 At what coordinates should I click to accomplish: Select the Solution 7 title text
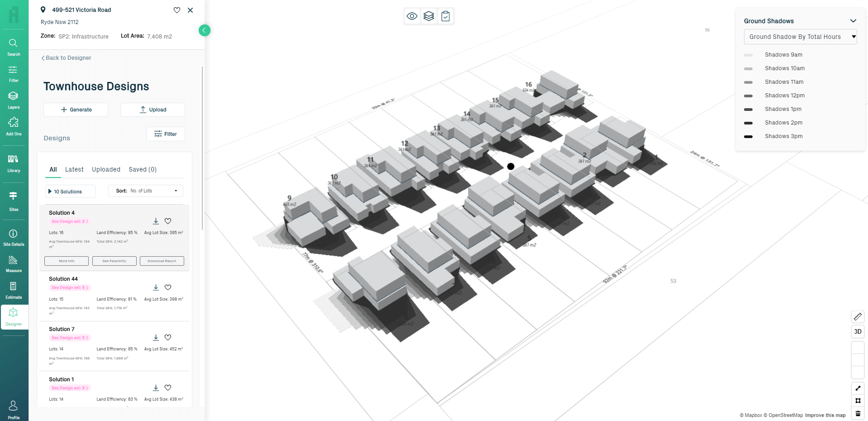62,329
